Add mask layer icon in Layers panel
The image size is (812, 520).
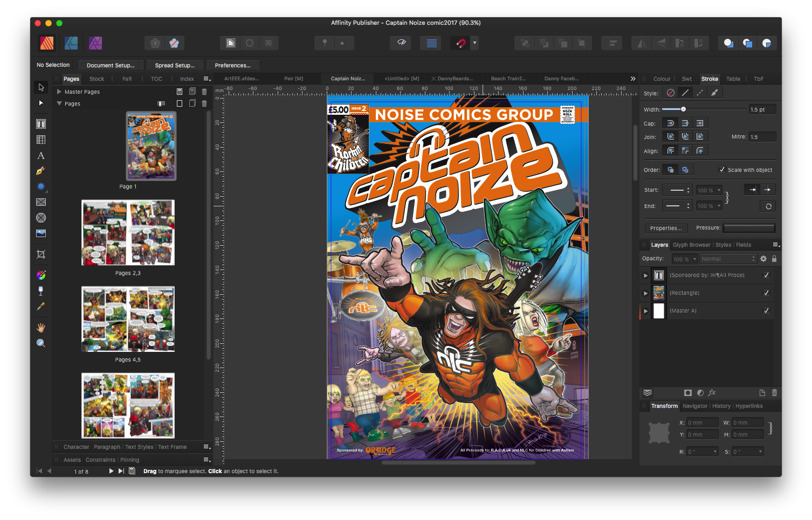coord(687,393)
